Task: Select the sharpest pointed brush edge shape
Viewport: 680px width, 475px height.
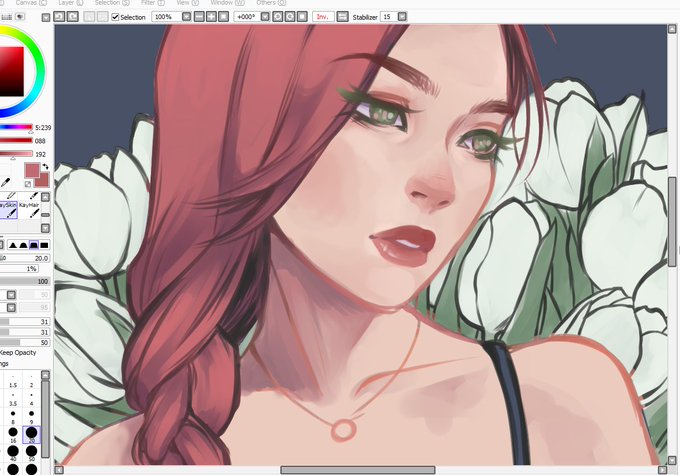Action: pos(13,245)
